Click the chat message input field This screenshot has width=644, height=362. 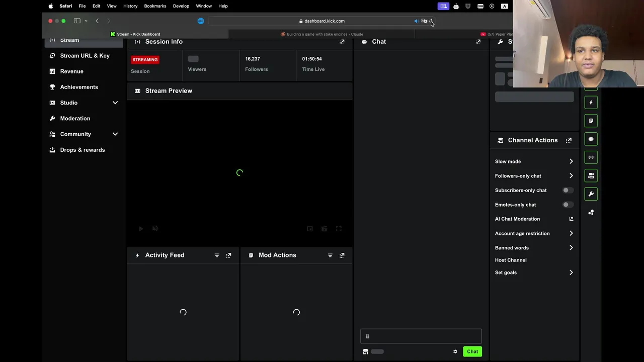click(421, 336)
